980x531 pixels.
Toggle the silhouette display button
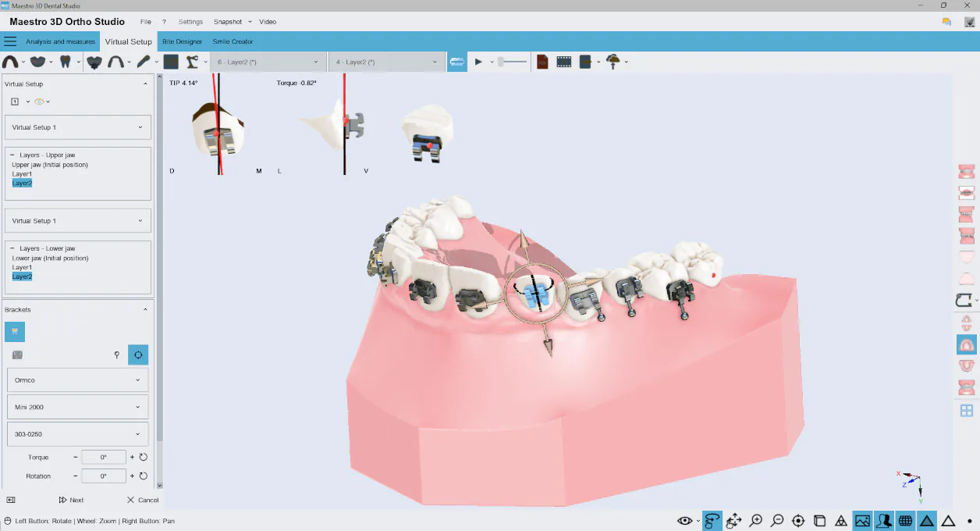884,521
